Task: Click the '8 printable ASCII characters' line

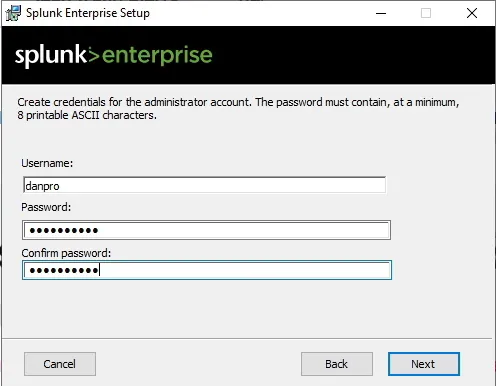Action: 87,115
